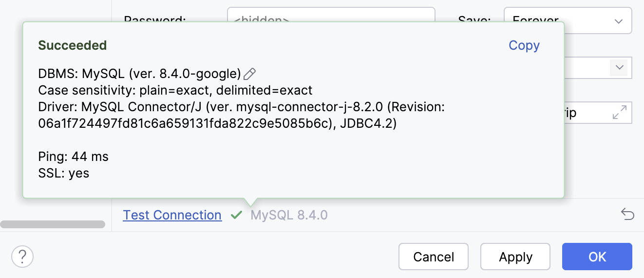Click the SSL: yes line

tap(64, 173)
